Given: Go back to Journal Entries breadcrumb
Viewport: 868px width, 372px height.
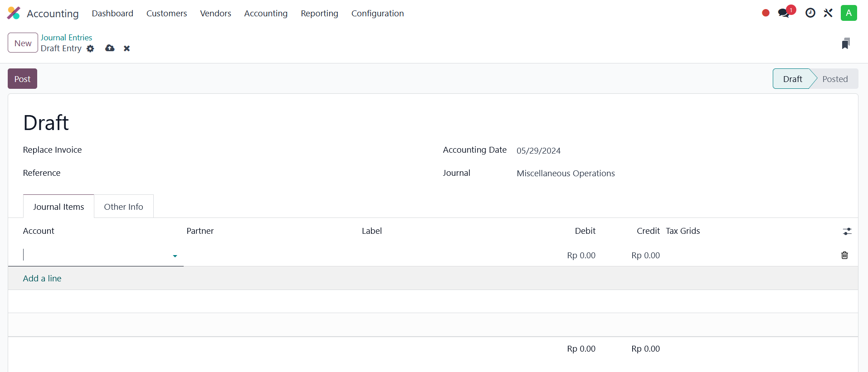Looking at the screenshot, I should [66, 38].
